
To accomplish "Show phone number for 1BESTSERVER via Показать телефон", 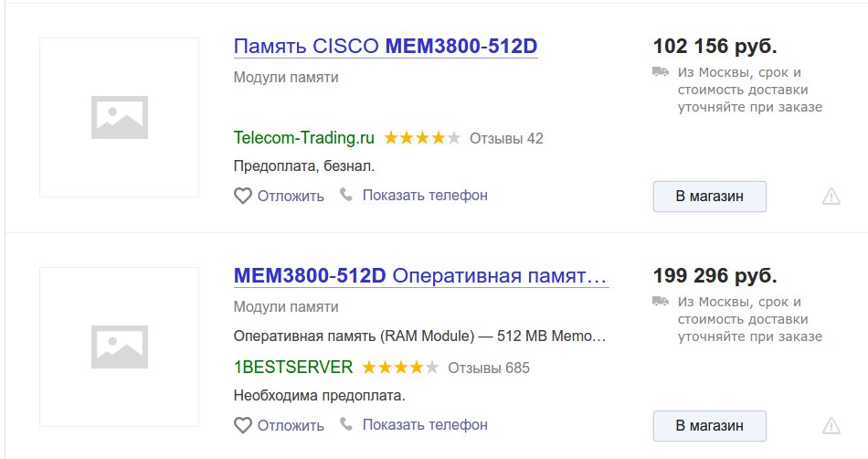I will 425,424.
